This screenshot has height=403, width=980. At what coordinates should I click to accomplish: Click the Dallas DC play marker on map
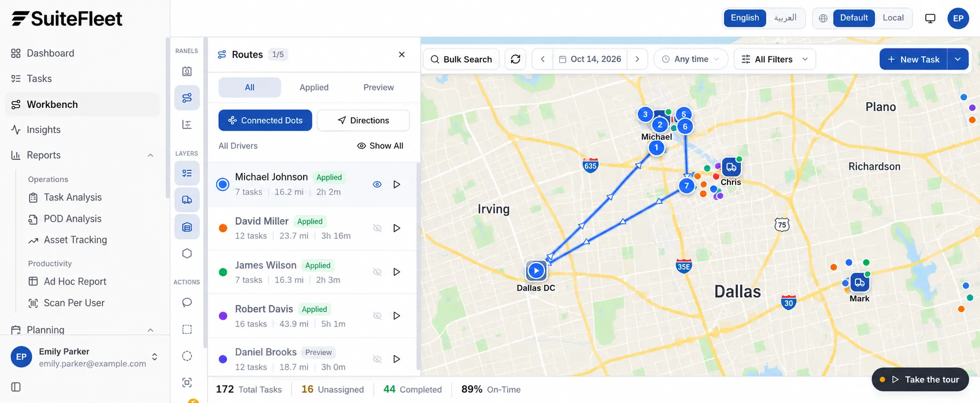536,271
